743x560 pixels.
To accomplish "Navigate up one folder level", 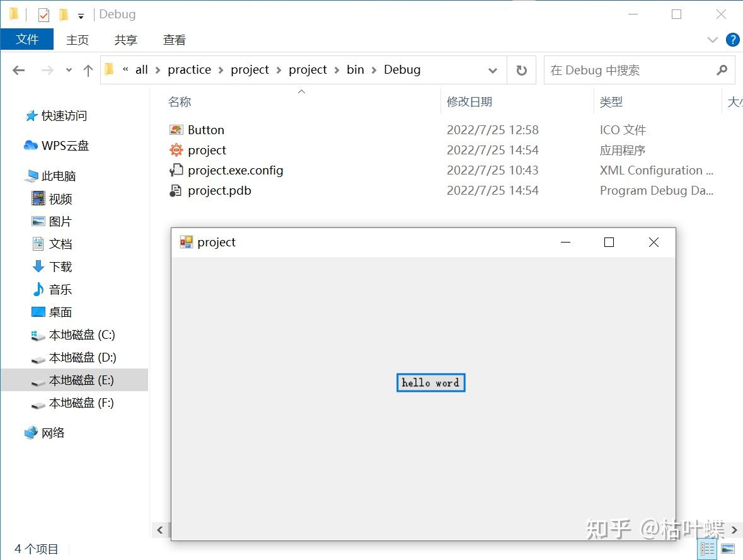I will (x=88, y=70).
